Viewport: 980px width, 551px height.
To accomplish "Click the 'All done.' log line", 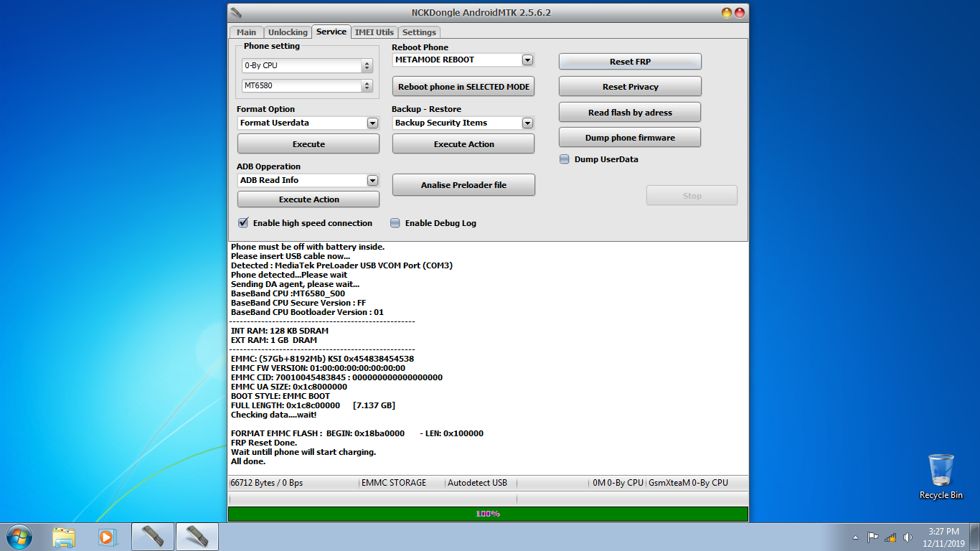I will (x=248, y=461).
